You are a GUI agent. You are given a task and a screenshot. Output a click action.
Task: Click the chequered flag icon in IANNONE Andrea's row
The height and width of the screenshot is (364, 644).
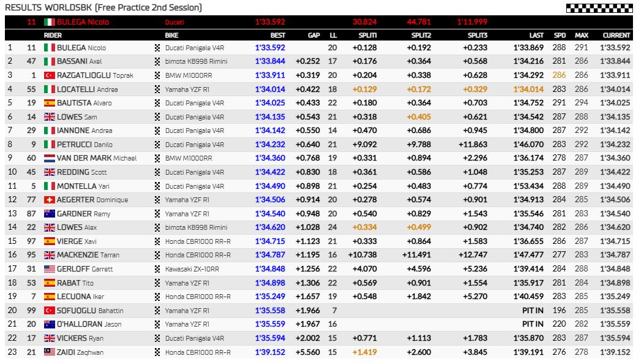click(157, 131)
